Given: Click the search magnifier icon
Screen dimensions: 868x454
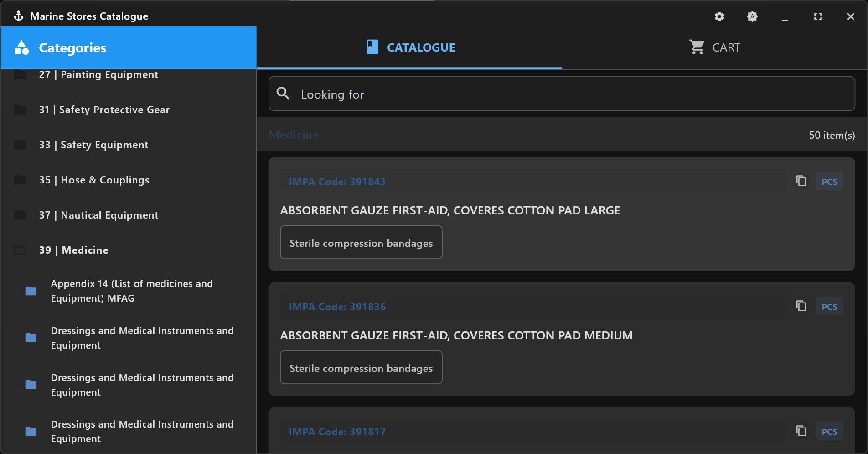Looking at the screenshot, I should coord(283,94).
